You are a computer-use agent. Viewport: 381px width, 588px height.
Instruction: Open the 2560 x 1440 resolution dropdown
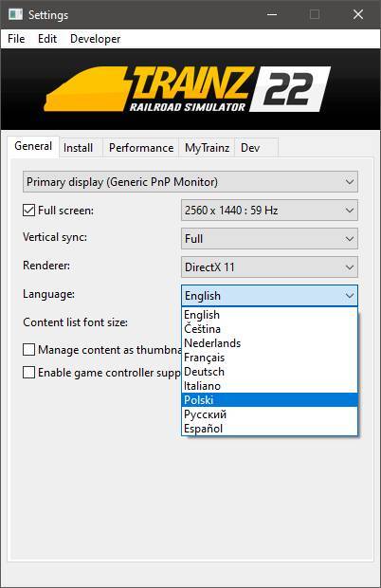[269, 210]
